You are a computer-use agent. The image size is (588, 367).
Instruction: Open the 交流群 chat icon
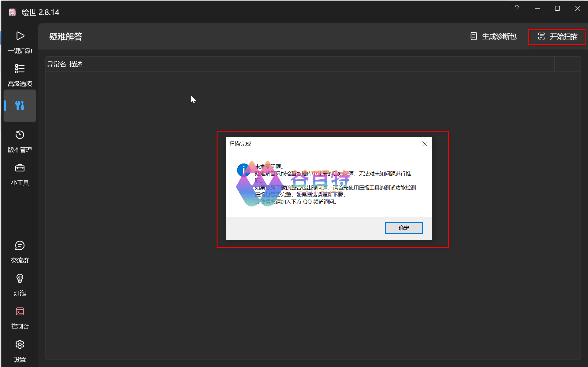(20, 246)
